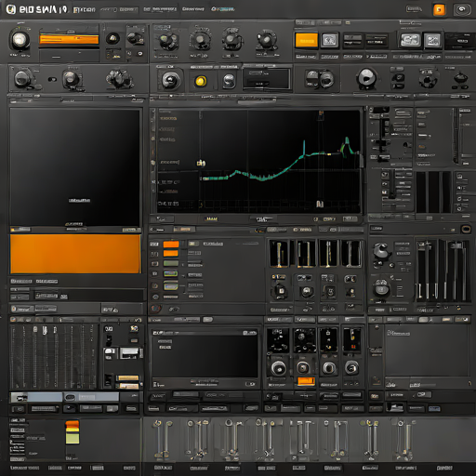This screenshot has height=476, width=476.
Task: Click the first knob of the four-knob top row
Action: pyautogui.click(x=168, y=41)
